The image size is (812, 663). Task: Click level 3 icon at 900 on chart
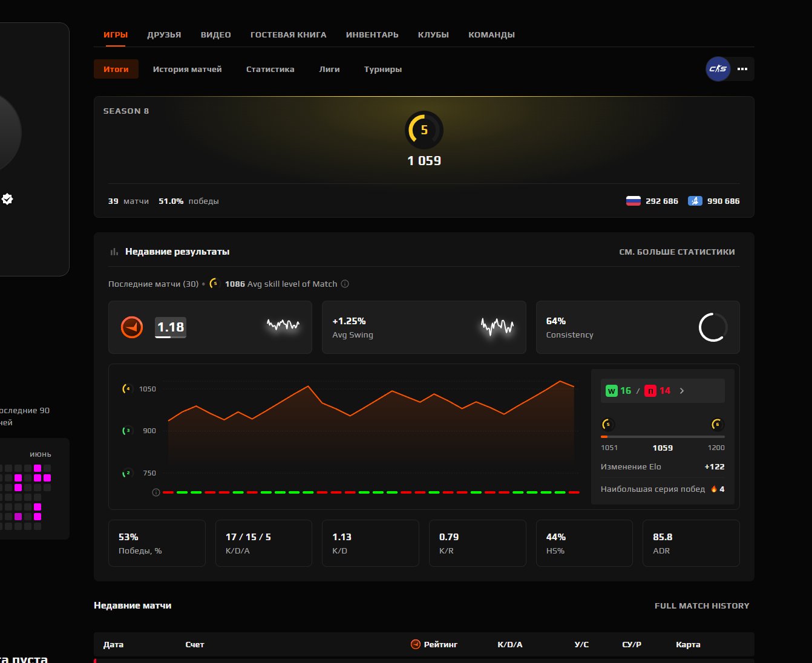(x=127, y=431)
